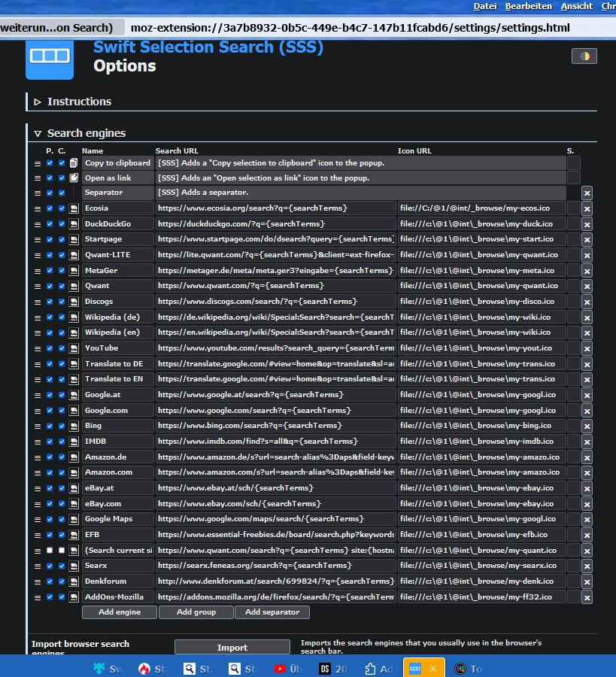The height and width of the screenshot is (677, 616).
Task: Click the Copy to clipboard row icon
Action: 74,163
